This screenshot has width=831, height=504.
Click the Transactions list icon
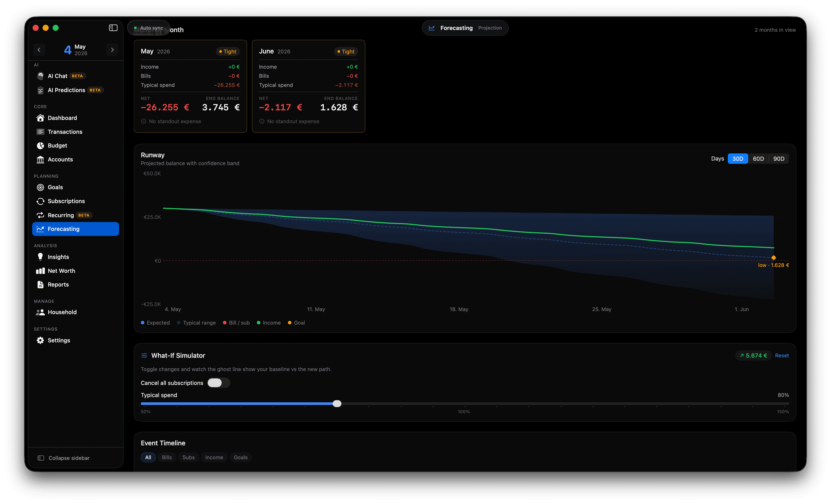pyautogui.click(x=40, y=131)
